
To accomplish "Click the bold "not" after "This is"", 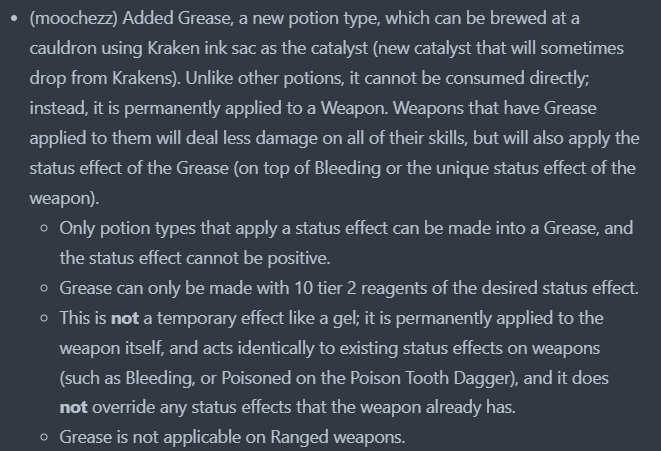I will pos(125,318).
